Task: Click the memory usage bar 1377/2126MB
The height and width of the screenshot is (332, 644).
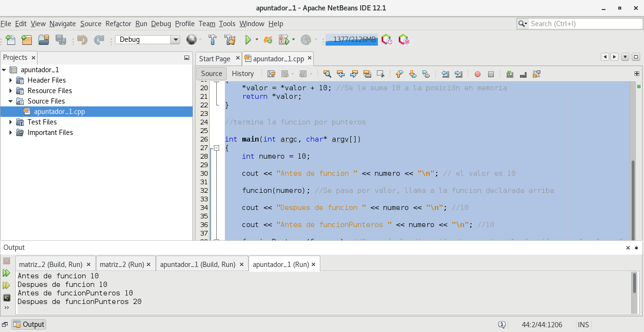Action: pyautogui.click(x=351, y=40)
